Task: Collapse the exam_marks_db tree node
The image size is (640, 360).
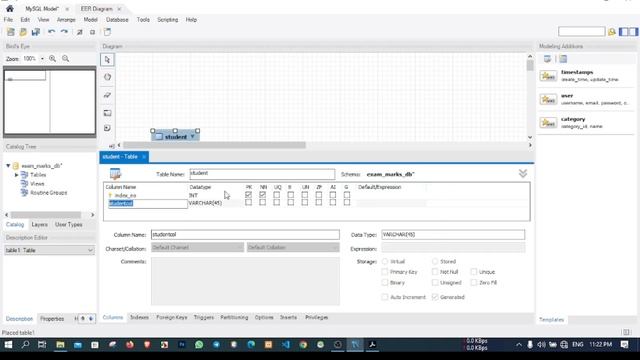Action: 8,166
